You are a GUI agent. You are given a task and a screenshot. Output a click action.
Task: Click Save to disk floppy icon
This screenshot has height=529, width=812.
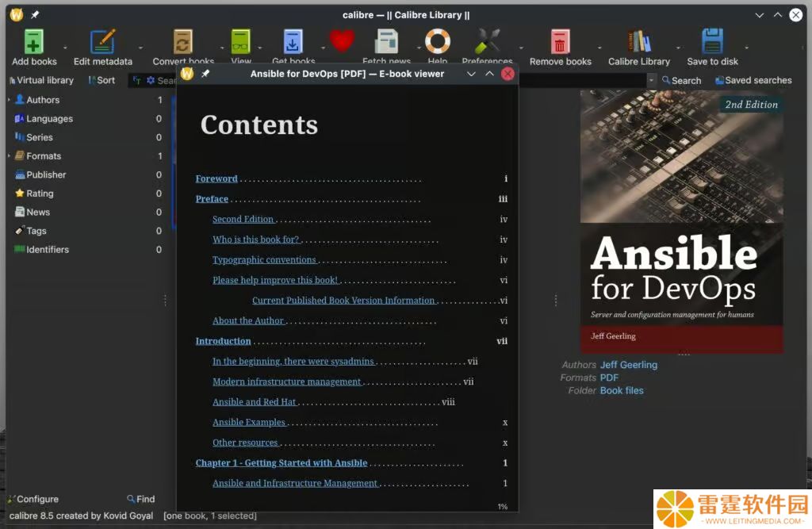(713, 41)
